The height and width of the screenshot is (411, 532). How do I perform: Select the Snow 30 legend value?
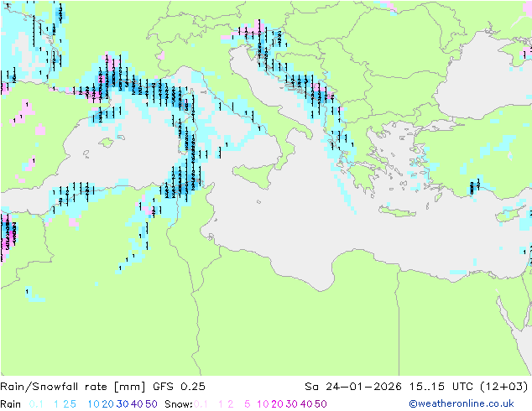[x=292, y=404]
